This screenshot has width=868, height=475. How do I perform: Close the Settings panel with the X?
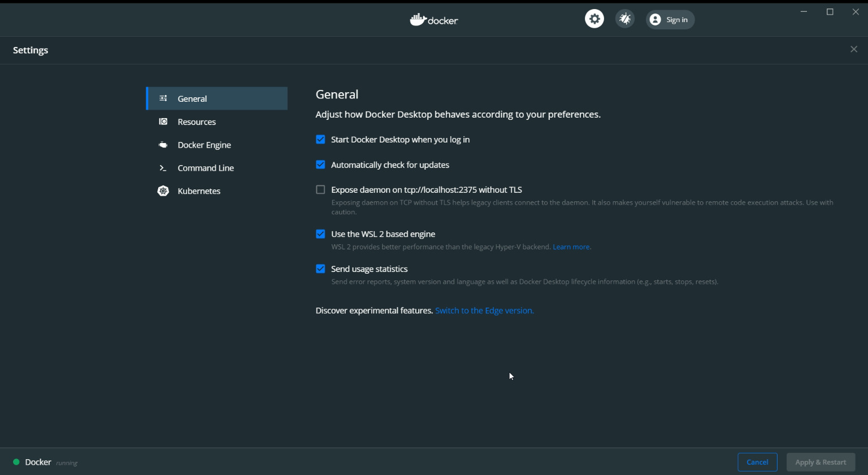(x=853, y=49)
